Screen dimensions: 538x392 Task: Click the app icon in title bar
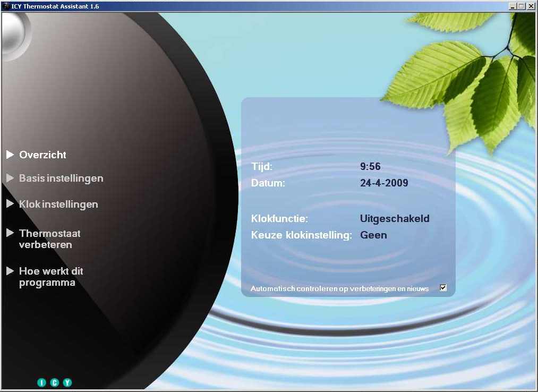pyautogui.click(x=6, y=6)
